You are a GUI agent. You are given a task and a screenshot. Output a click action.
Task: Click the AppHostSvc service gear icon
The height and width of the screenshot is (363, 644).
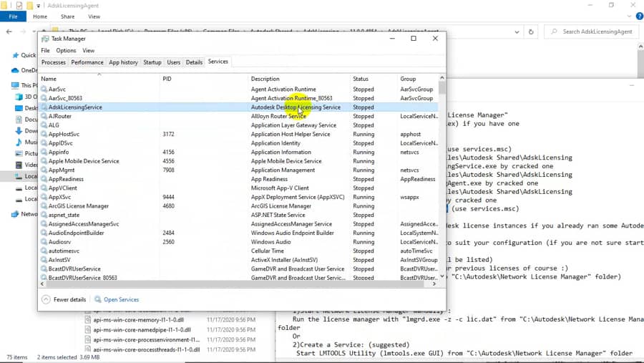[44, 135]
